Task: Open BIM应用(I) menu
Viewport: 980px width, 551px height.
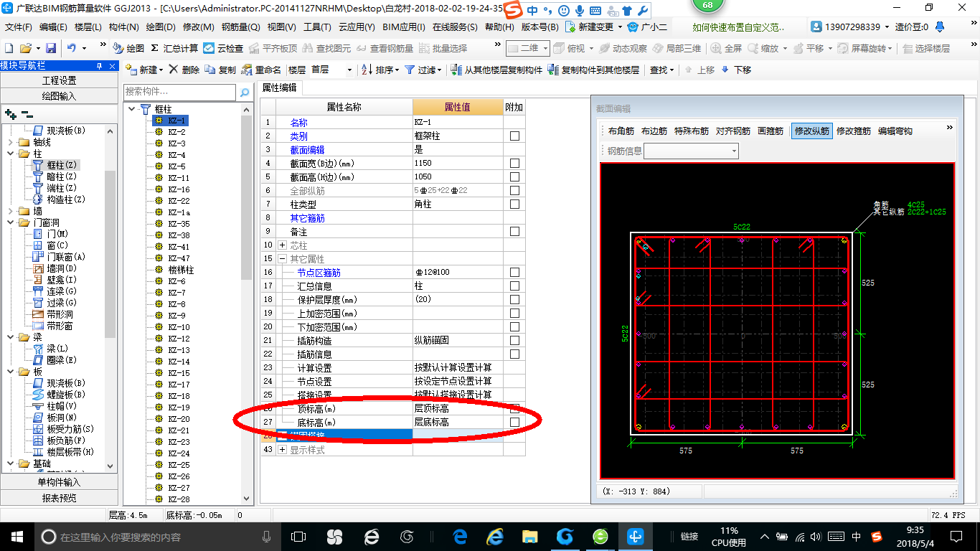Action: pos(404,27)
